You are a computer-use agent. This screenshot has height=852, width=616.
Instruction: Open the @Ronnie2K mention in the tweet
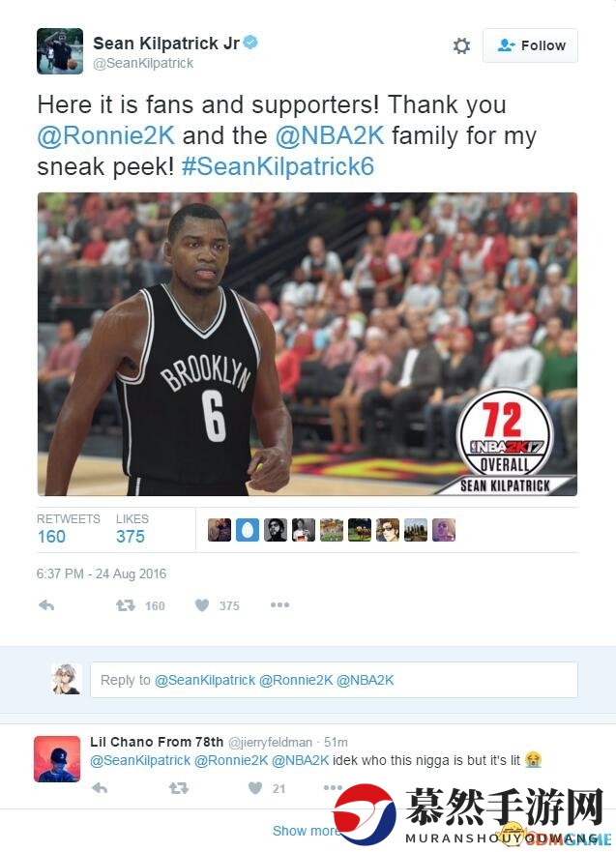point(106,135)
